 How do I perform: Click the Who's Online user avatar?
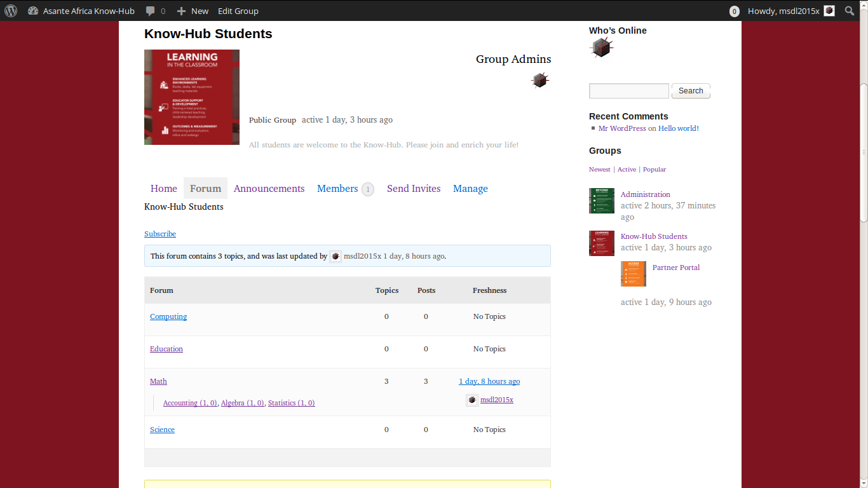601,48
